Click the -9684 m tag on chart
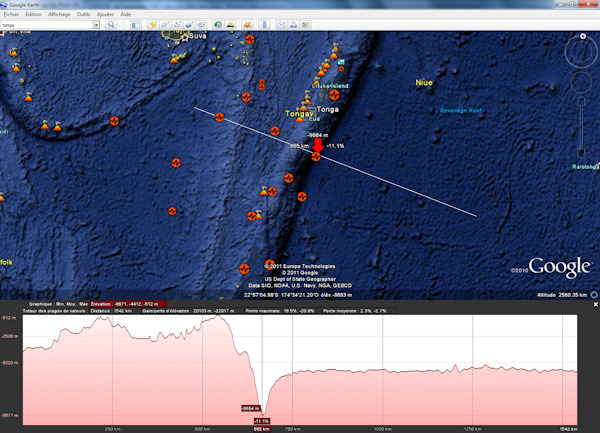Viewport: 600px width, 433px height. 251,409
